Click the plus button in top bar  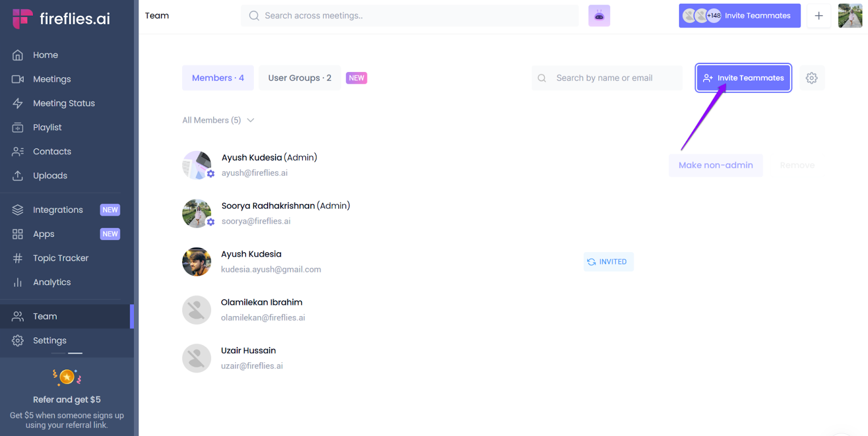(819, 16)
